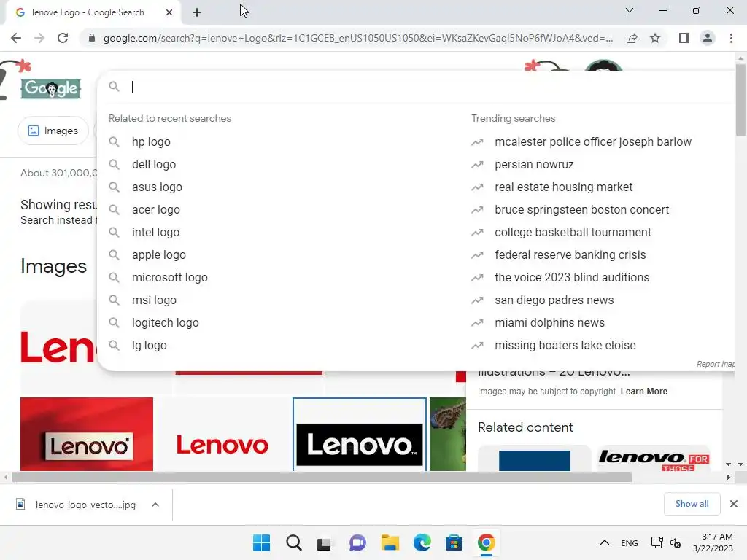Click the browser forward arrow
The height and width of the screenshot is (560, 747).
39,38
